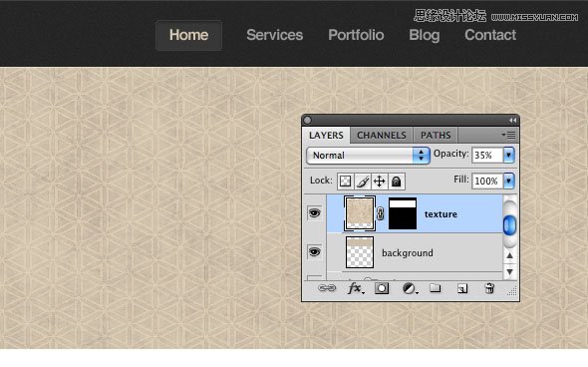The height and width of the screenshot is (367, 588).
Task: Hide the background layer
Action: click(314, 251)
